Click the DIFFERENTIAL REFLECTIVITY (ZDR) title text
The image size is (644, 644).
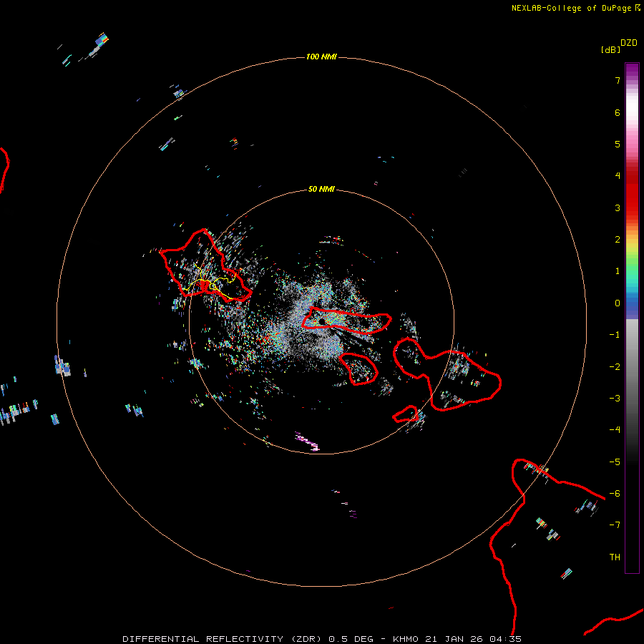point(222,639)
